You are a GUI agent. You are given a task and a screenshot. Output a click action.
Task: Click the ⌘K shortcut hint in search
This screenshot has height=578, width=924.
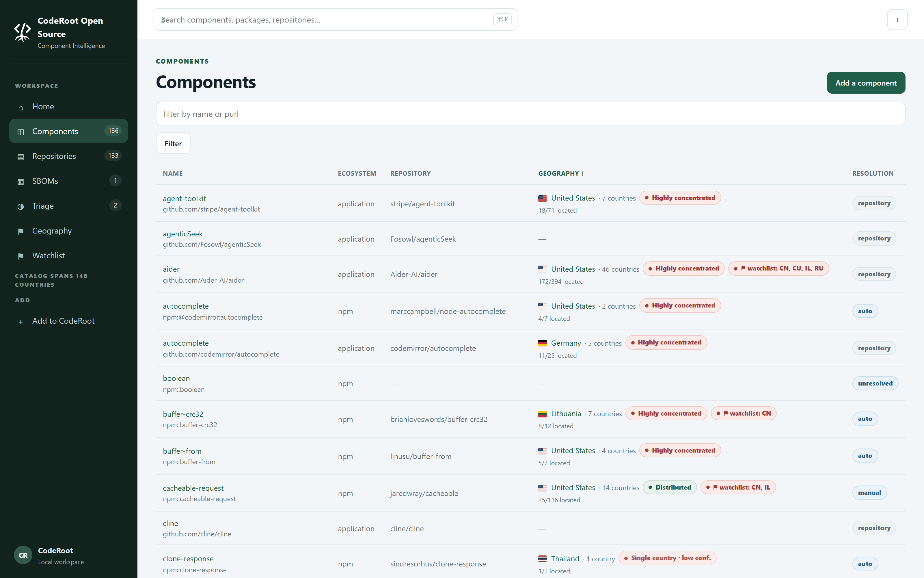click(x=502, y=19)
